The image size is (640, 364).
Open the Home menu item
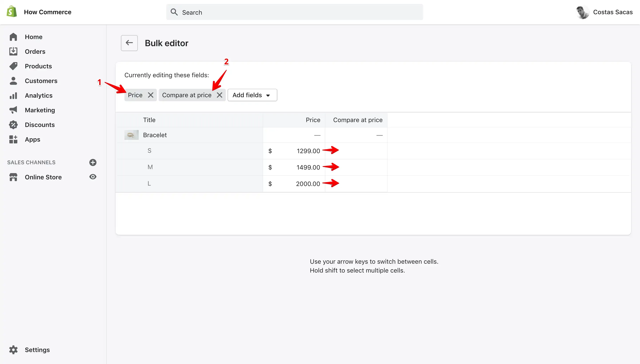point(34,37)
